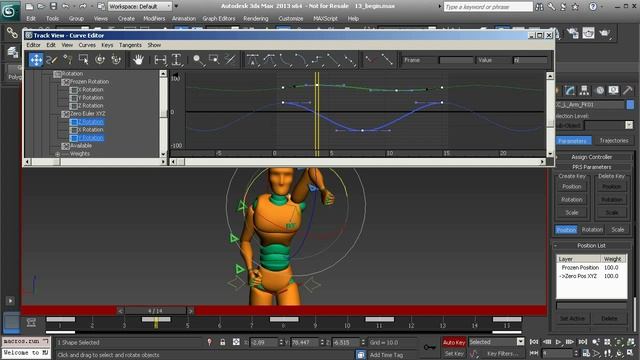Set tangents to Smooth
Image resolution: width=640 pixels, height=360 pixels.
(x=349, y=60)
